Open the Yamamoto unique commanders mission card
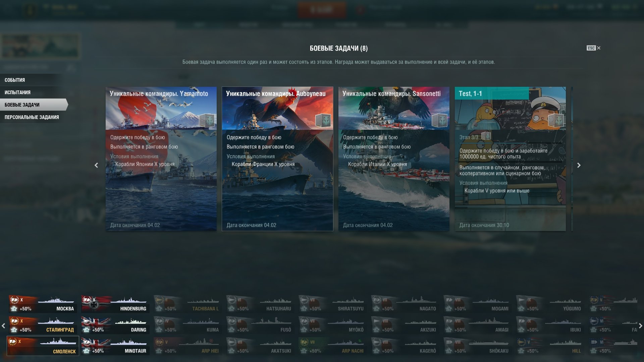 click(161, 159)
